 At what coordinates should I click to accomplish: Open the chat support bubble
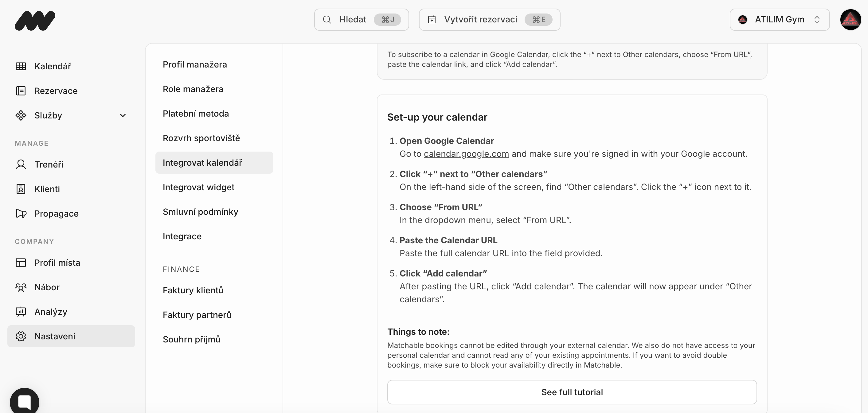25,402
